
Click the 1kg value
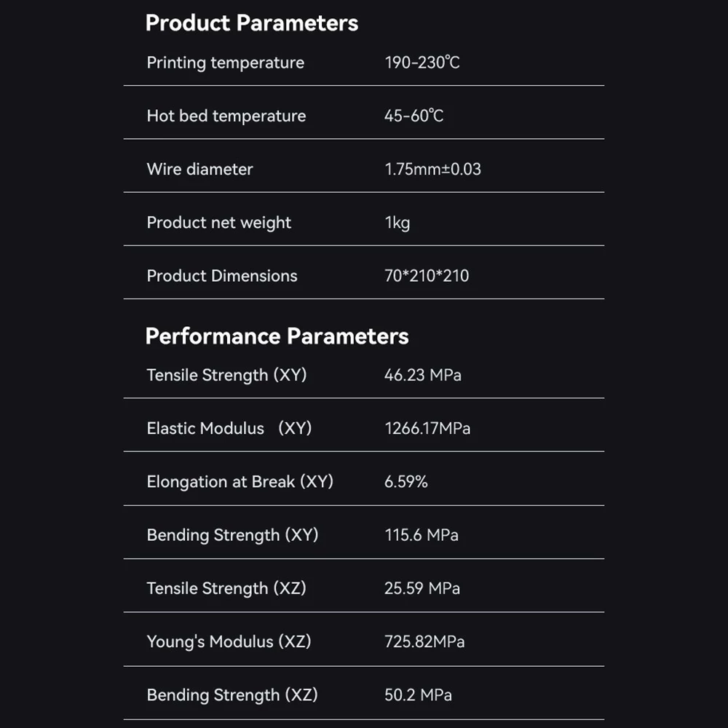(x=397, y=223)
